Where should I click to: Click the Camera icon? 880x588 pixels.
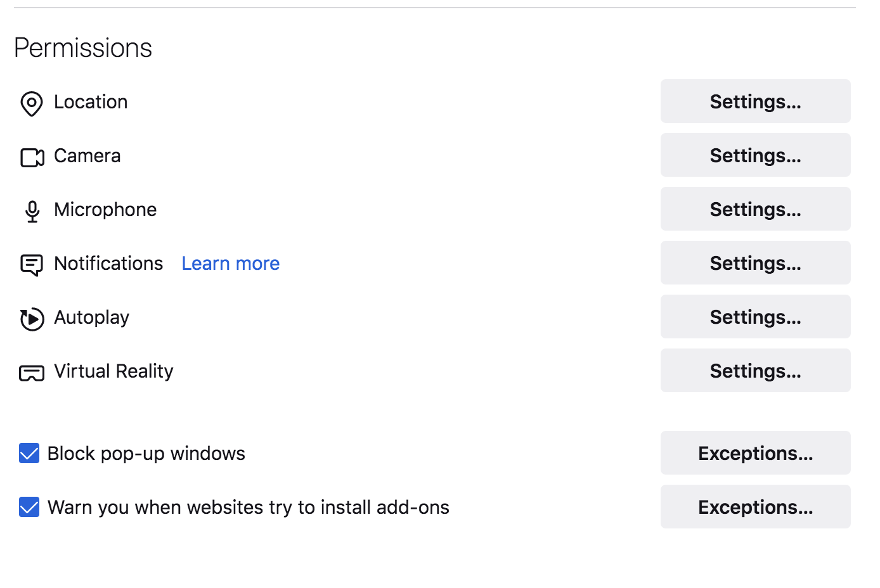[32, 157]
